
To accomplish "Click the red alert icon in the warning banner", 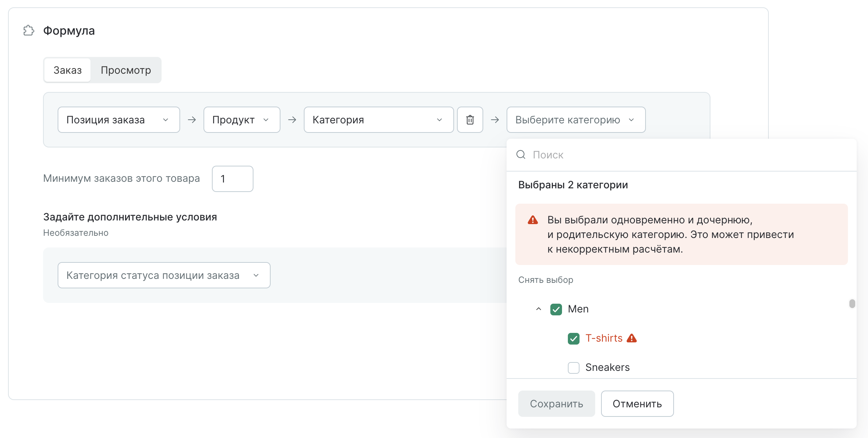I will click(x=533, y=220).
